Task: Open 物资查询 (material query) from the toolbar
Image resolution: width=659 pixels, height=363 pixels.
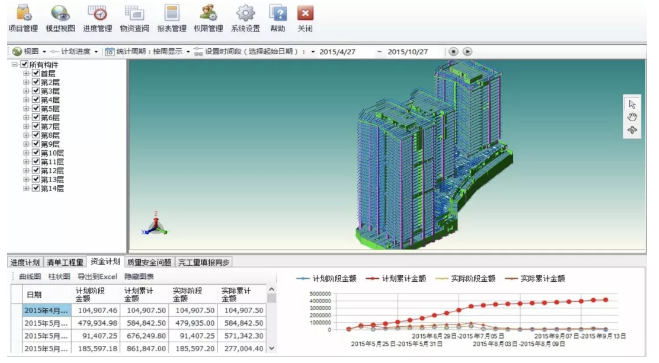Action: (134, 18)
